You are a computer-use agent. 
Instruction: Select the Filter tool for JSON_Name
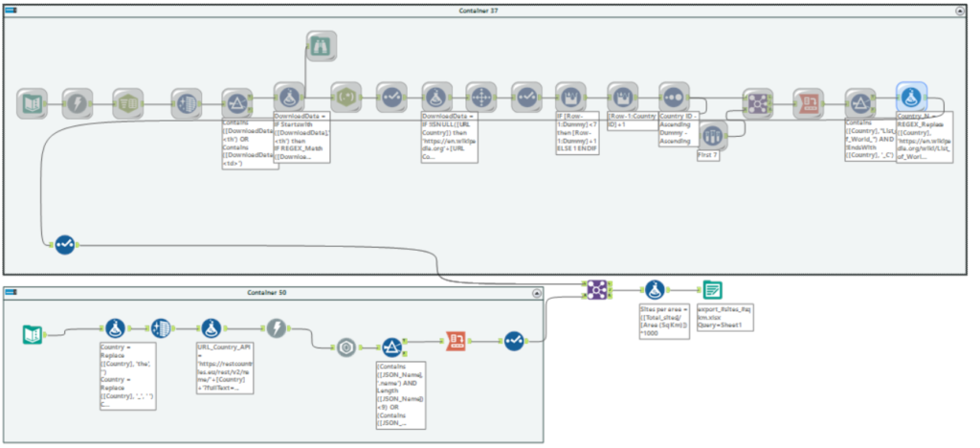click(391, 347)
